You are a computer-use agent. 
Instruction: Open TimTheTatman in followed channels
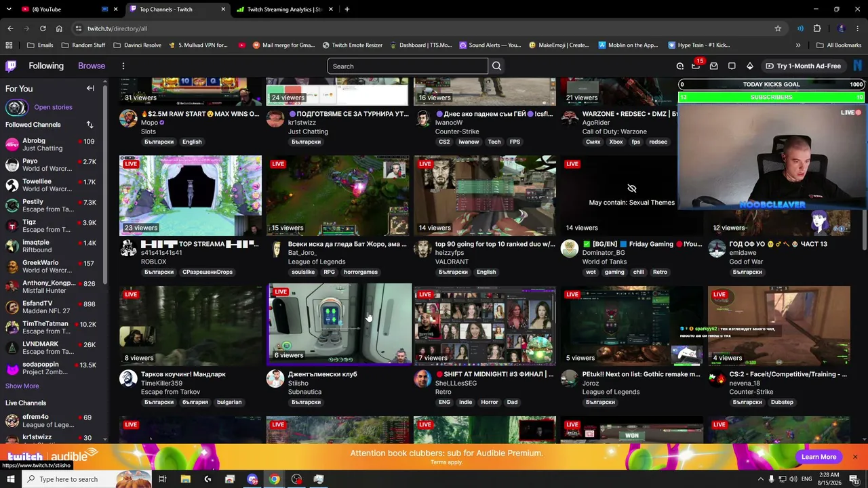(51, 327)
